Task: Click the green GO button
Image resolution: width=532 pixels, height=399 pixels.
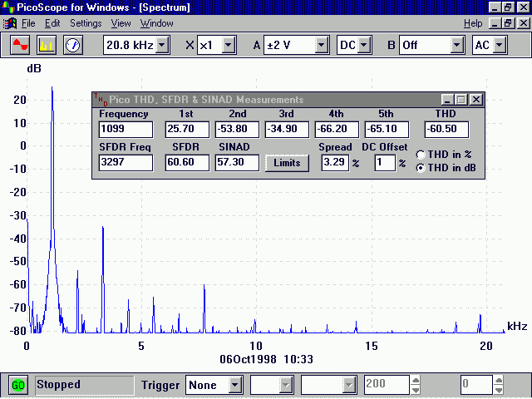Action: point(18,385)
